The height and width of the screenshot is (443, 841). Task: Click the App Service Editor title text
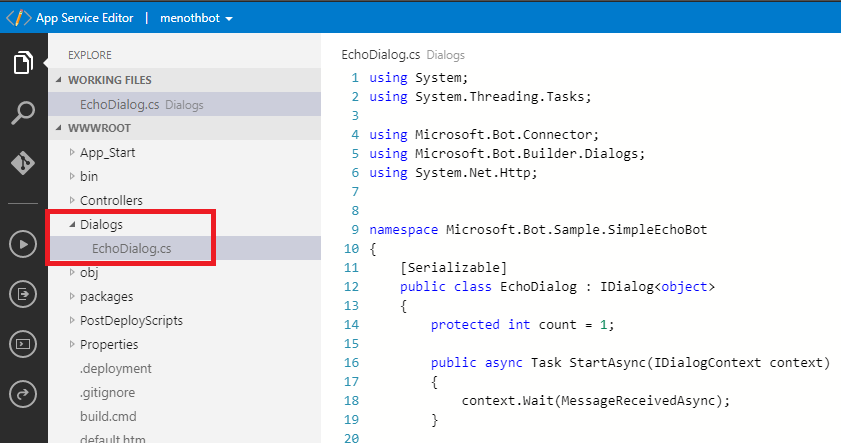point(85,18)
